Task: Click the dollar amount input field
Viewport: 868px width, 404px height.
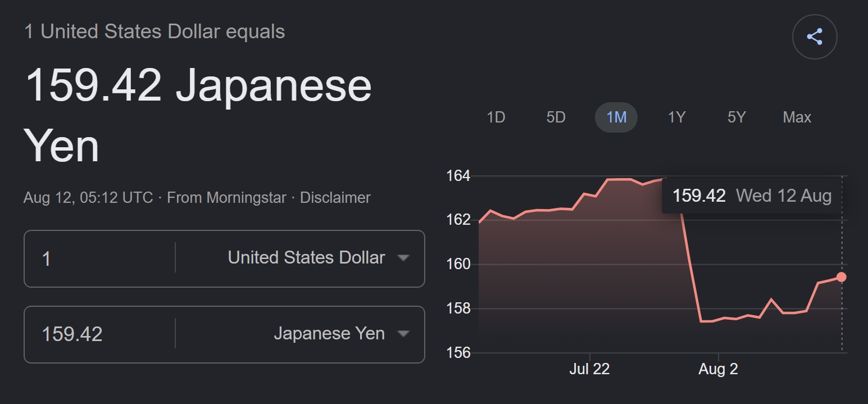Action: pyautogui.click(x=99, y=258)
